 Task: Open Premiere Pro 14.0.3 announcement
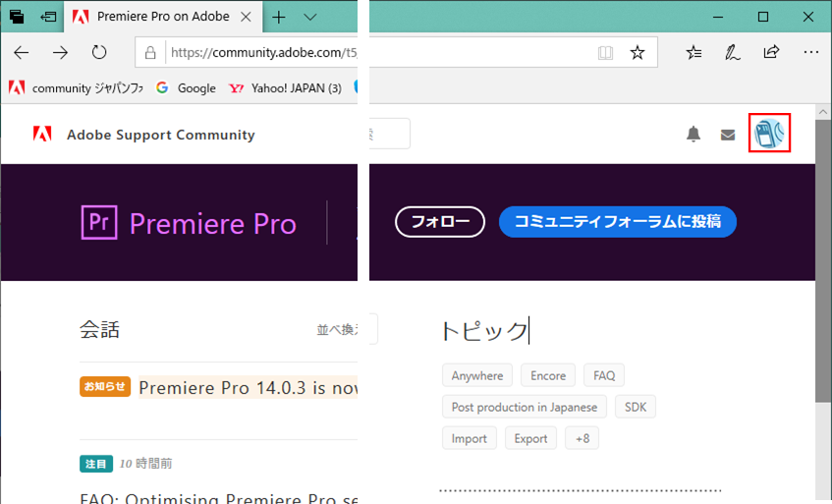coord(248,388)
